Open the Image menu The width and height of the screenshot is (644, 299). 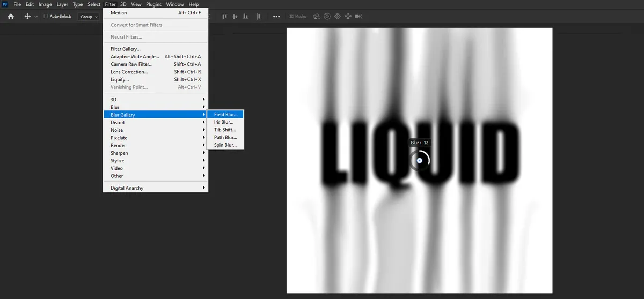pyautogui.click(x=45, y=4)
